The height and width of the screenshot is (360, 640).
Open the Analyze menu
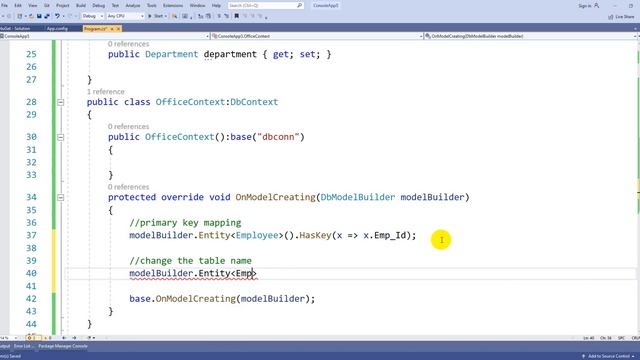click(x=133, y=6)
